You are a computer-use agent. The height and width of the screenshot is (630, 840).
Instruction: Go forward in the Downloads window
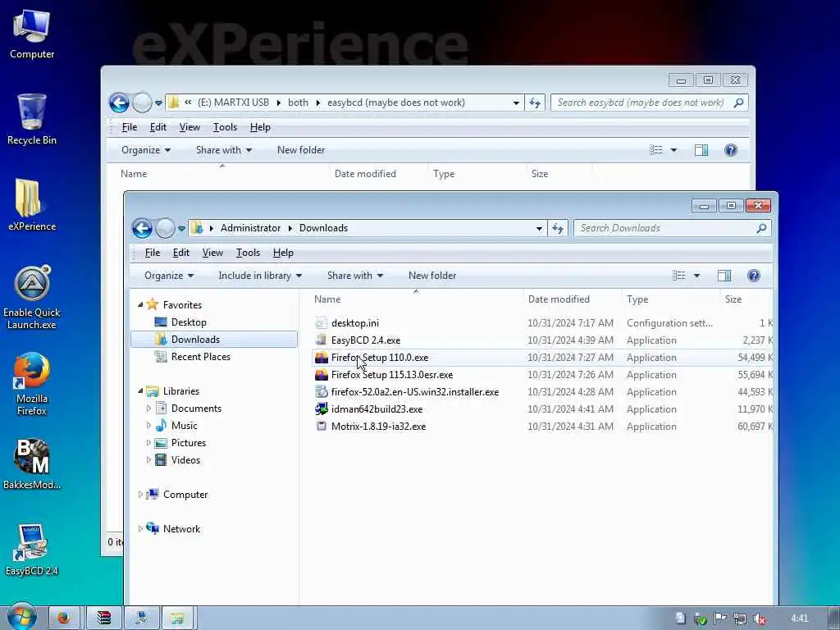pos(165,228)
